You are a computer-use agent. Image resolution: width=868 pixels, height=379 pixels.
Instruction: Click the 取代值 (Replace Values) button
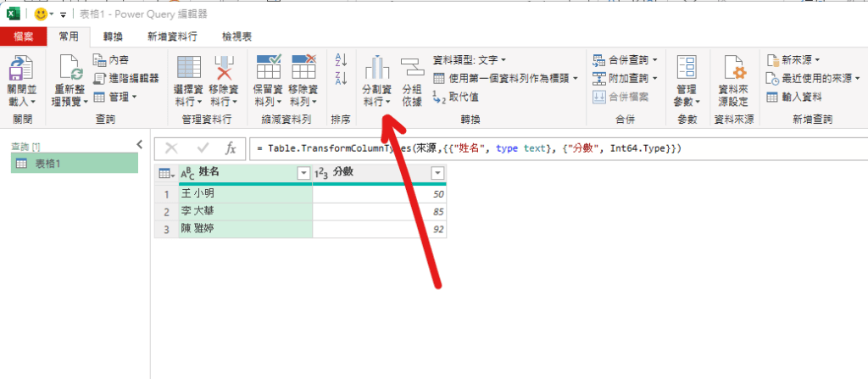456,97
